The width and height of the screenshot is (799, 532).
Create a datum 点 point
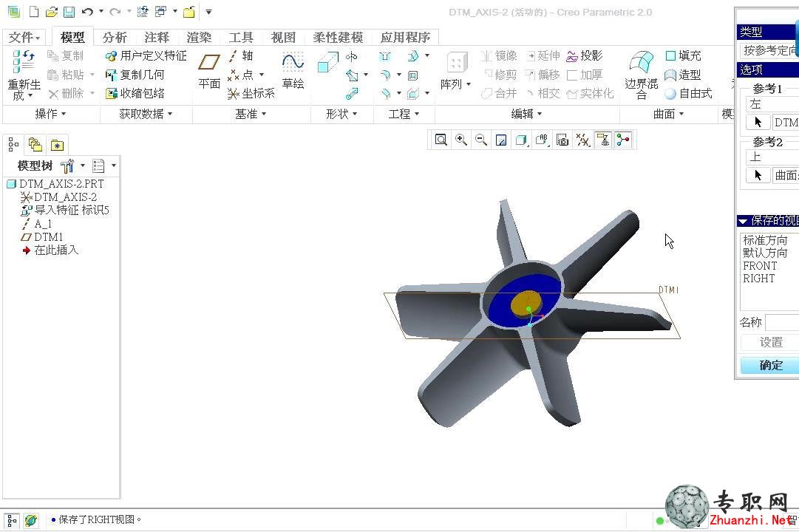tap(240, 75)
